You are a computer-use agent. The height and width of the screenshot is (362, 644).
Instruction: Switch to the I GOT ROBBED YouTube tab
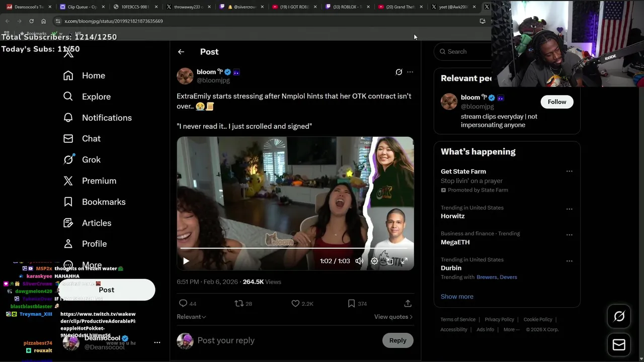coord(294,7)
